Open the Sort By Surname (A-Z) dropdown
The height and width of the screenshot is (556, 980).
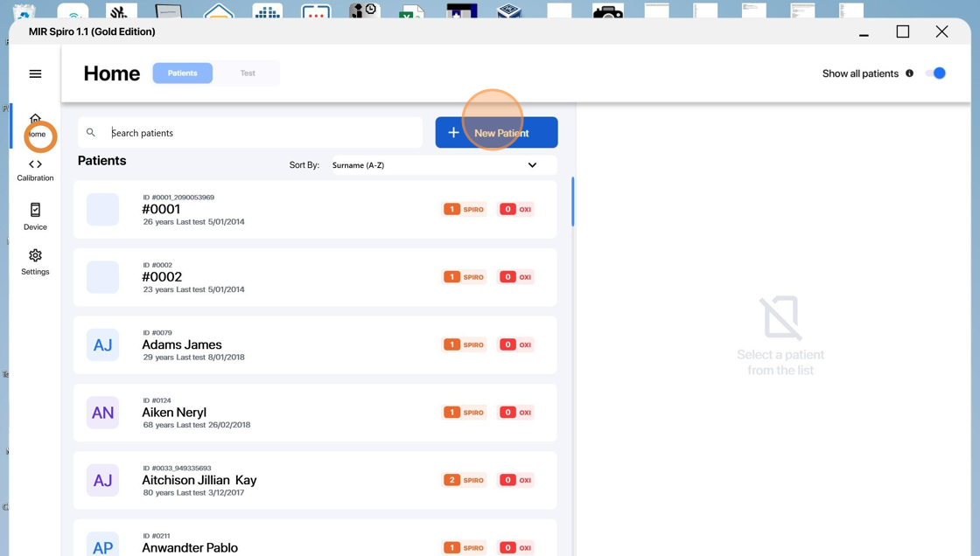(x=444, y=165)
